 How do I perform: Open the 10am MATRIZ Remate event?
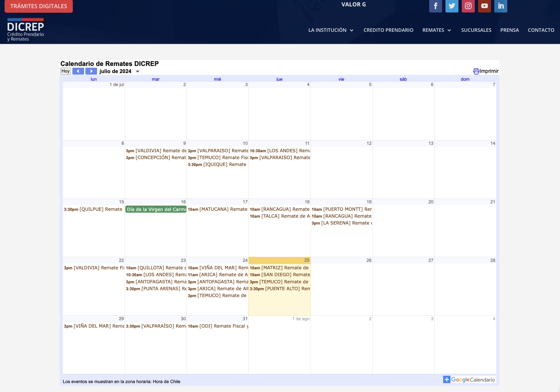pyautogui.click(x=279, y=268)
